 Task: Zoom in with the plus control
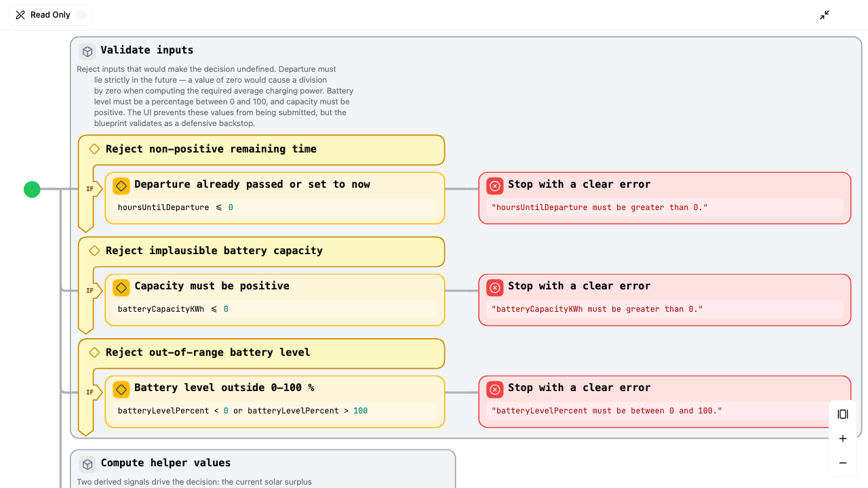point(843,439)
